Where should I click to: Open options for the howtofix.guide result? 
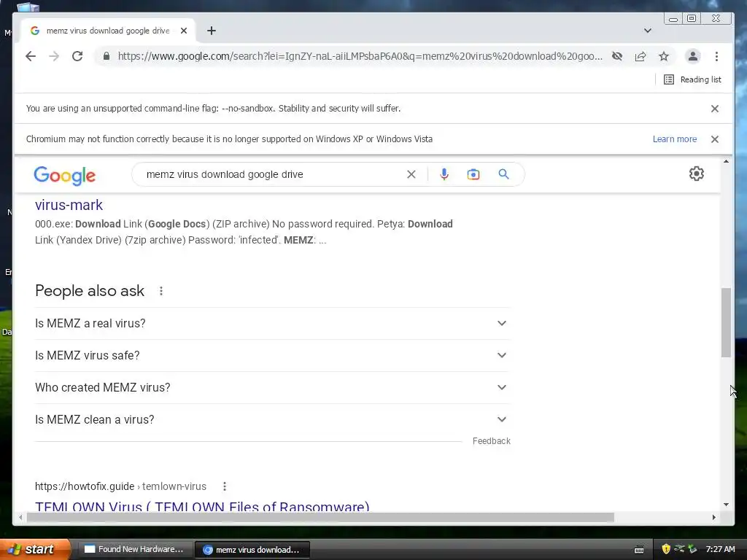(x=225, y=486)
